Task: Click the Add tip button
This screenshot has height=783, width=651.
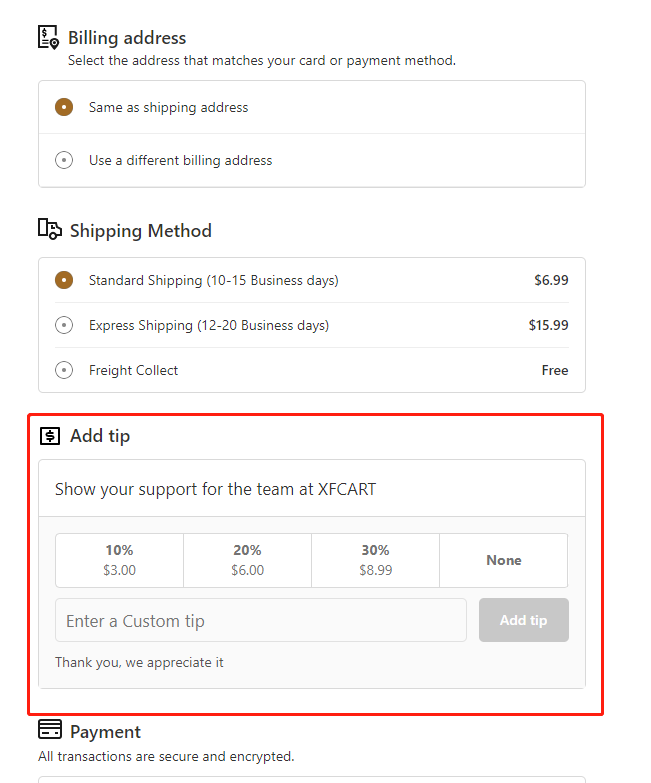Action: click(x=524, y=620)
